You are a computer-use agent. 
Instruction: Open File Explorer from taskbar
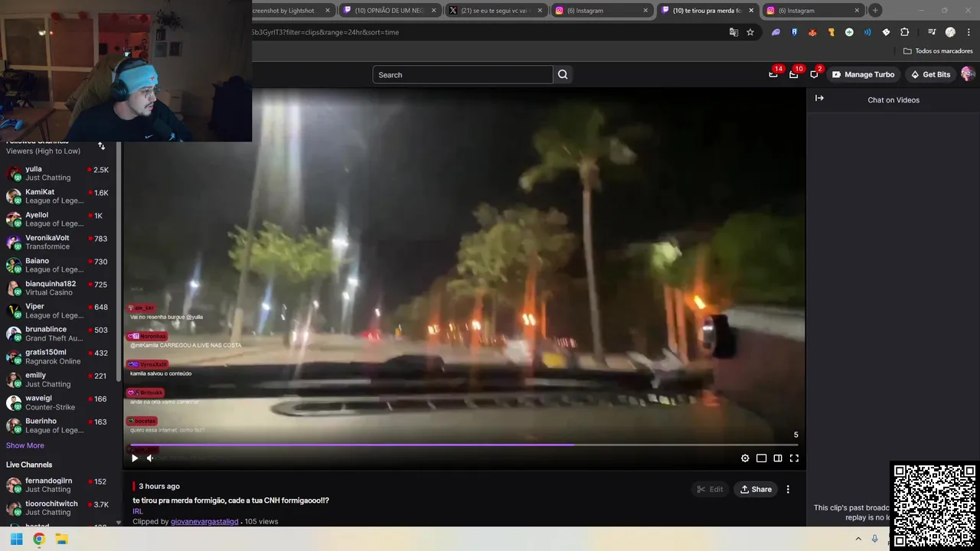[62, 539]
